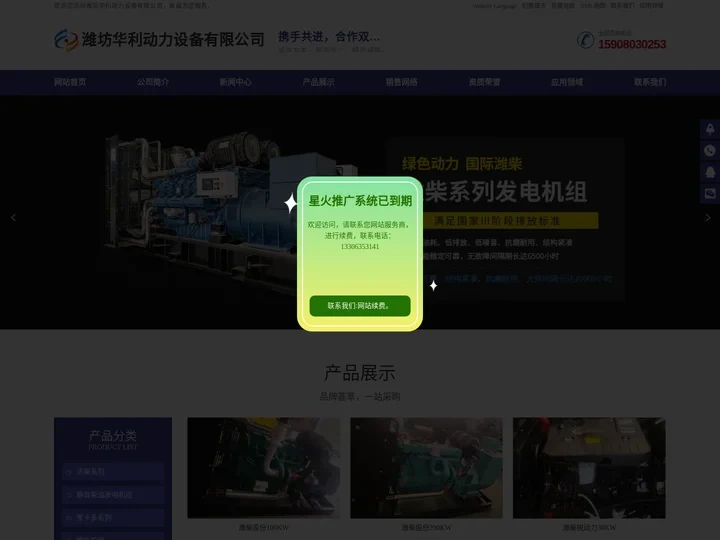720x540 pixels.
Task: Go to 新闻中心 navigation item
Action: (236, 82)
